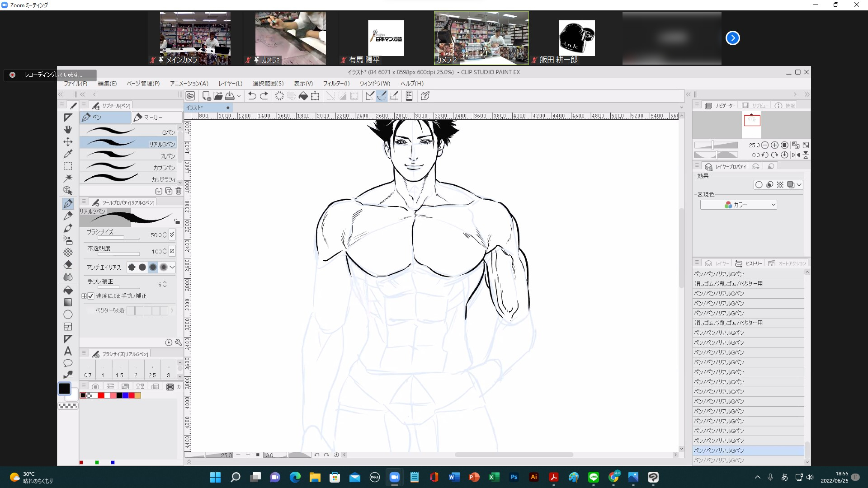Toggle brush size dynamics button
The image size is (868, 488).
[172, 235]
